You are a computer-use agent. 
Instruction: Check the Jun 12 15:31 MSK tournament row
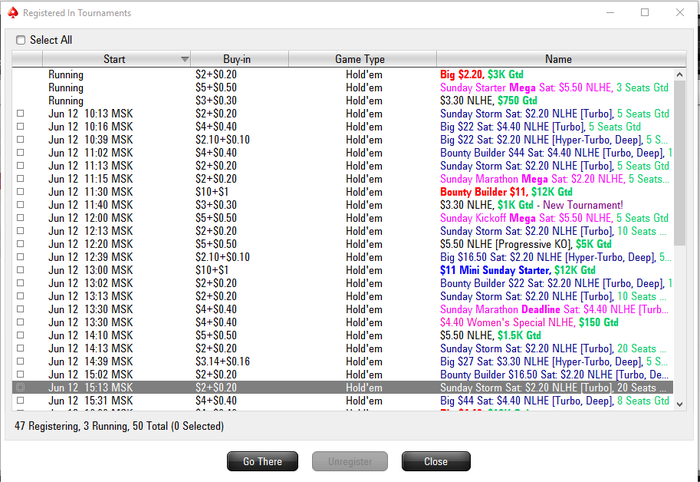20,400
